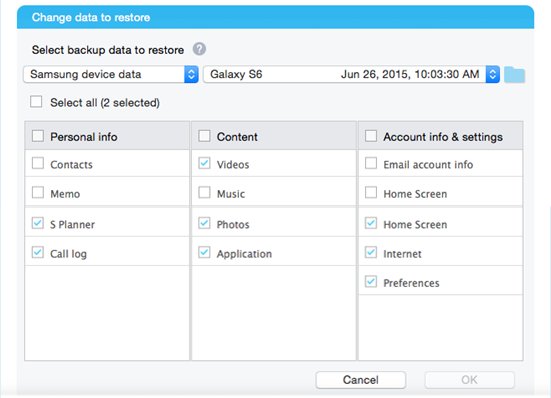Uncheck the Photos checkbox
Image resolution: width=551 pixels, height=398 pixels.
[x=204, y=223]
